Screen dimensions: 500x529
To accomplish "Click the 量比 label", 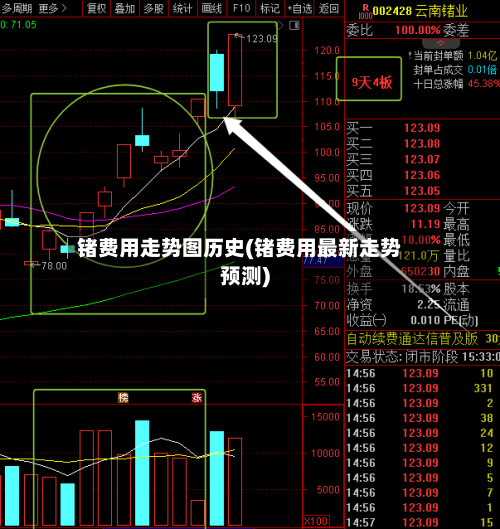I will [x=456, y=255].
